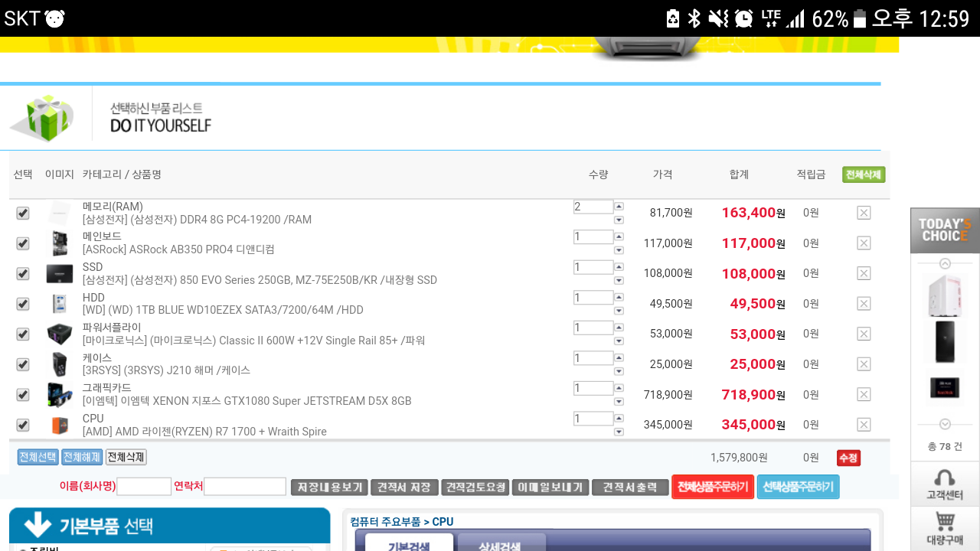Decrease power supply quantity with down arrow
The height and width of the screenshot is (551, 980).
click(x=619, y=341)
